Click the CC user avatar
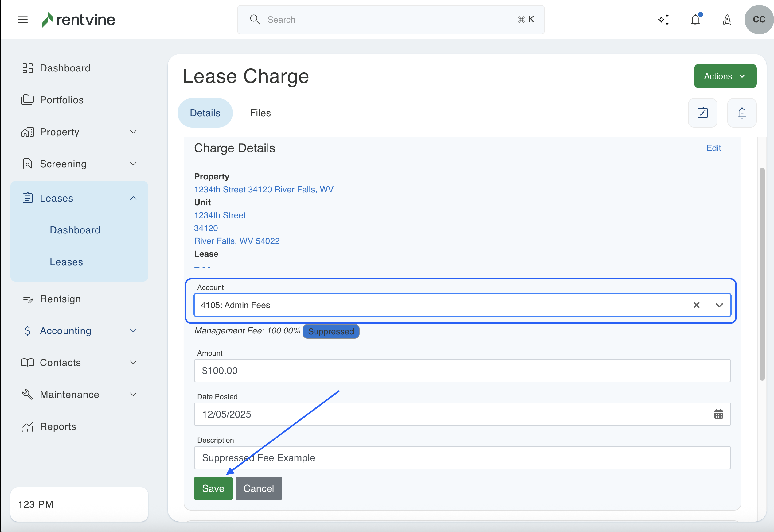Screen dimensions: 774x532 pos(759,20)
